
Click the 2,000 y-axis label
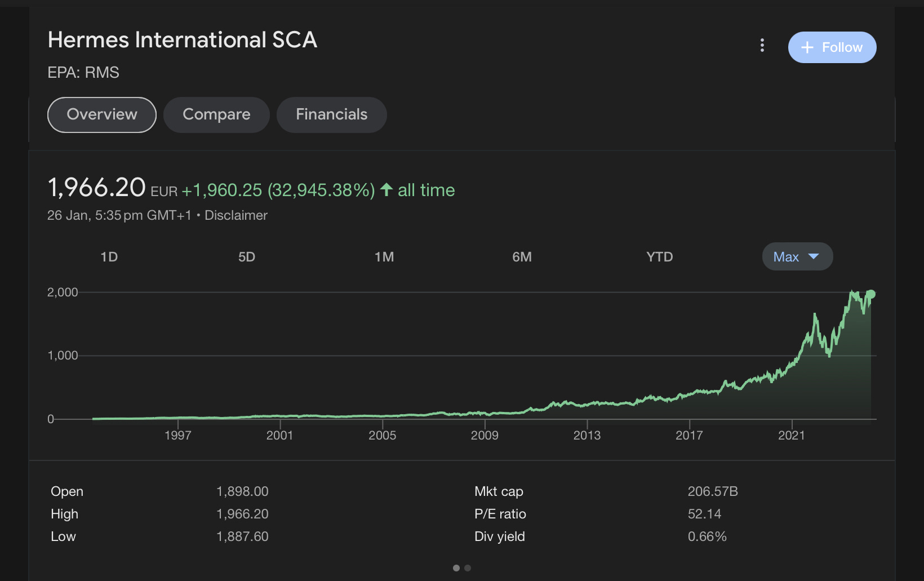click(63, 292)
